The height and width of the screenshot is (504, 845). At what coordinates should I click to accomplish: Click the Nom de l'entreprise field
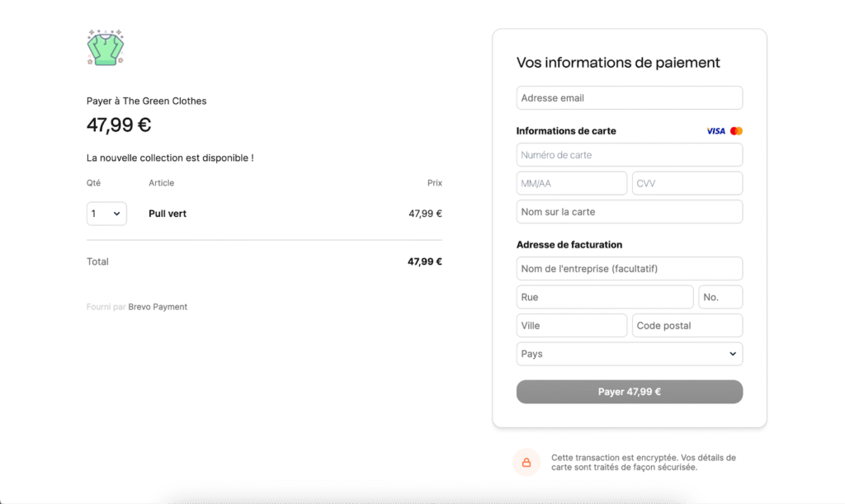click(629, 269)
